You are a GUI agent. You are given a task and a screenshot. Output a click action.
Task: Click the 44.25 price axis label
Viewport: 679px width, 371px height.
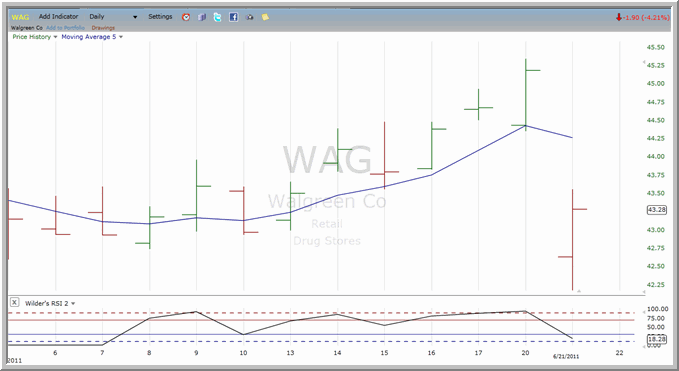click(656, 139)
